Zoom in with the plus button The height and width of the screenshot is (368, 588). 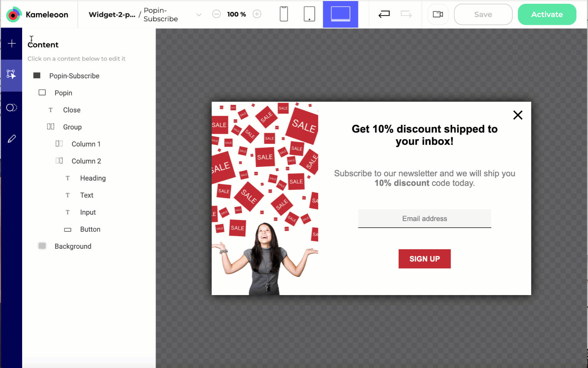coord(257,14)
